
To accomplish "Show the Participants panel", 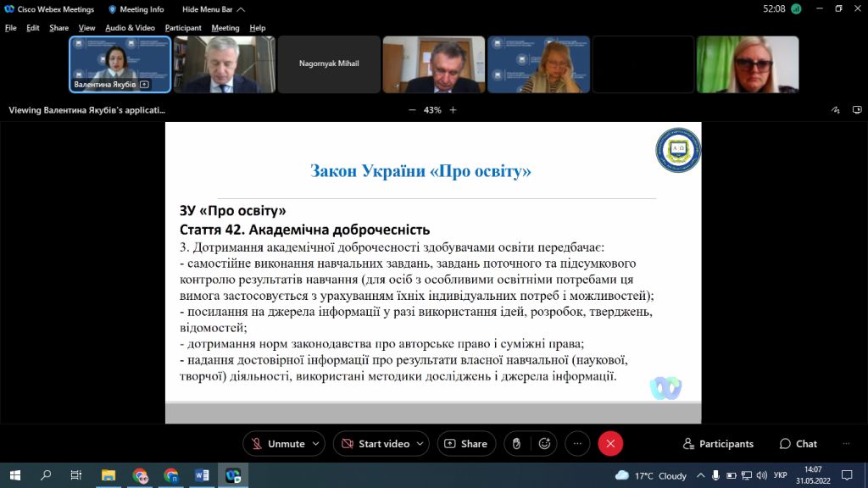I will click(x=718, y=444).
